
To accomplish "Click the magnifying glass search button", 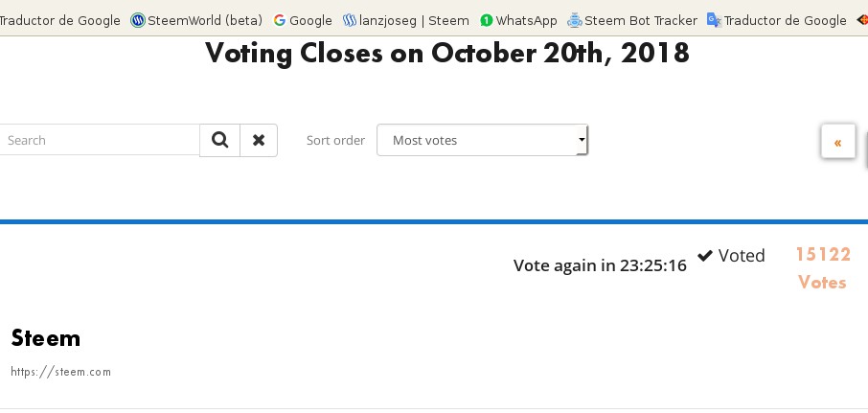I will 219,140.
